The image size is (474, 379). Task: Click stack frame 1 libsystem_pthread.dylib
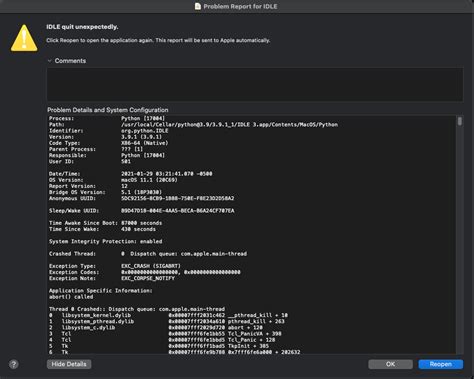point(167,322)
